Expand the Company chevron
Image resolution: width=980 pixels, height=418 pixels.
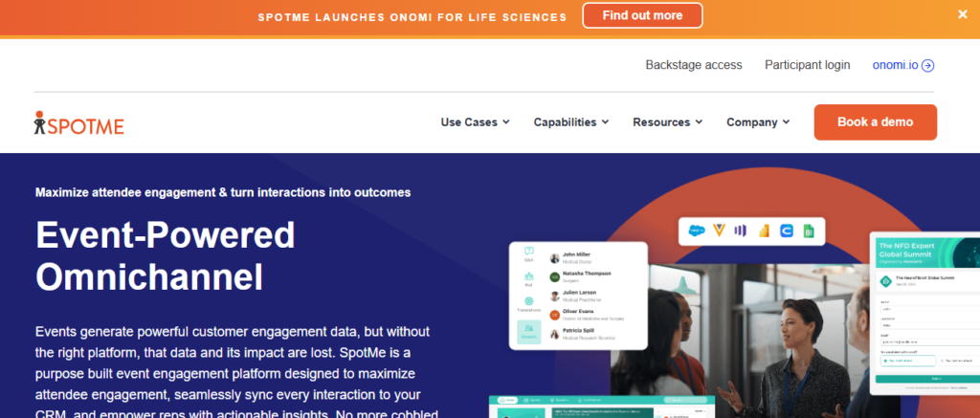point(786,121)
